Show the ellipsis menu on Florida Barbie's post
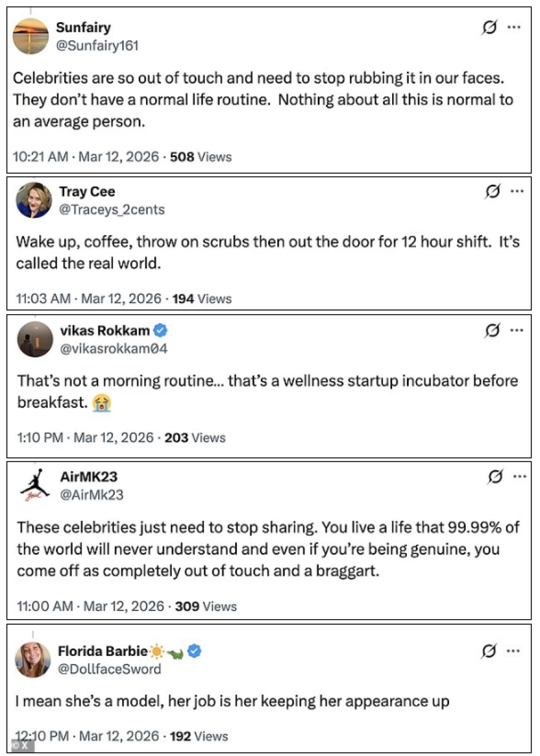 point(514,651)
